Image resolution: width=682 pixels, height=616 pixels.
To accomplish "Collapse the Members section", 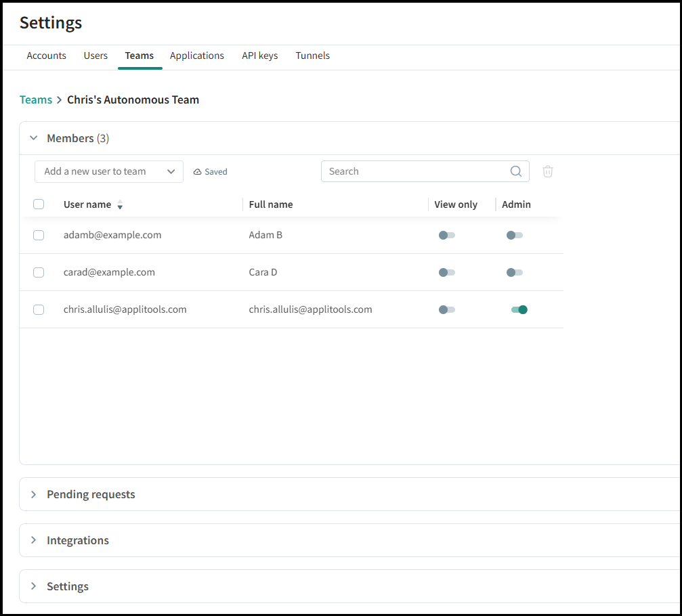I will pos(34,138).
